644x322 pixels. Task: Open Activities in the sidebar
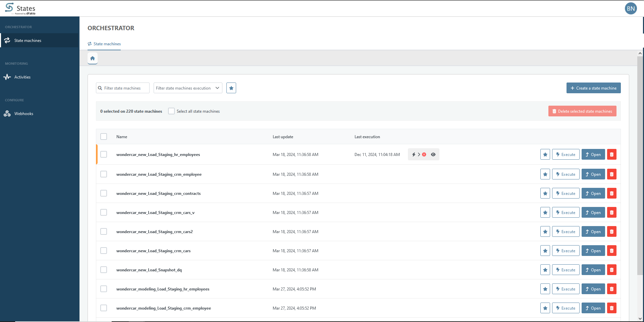click(x=22, y=77)
